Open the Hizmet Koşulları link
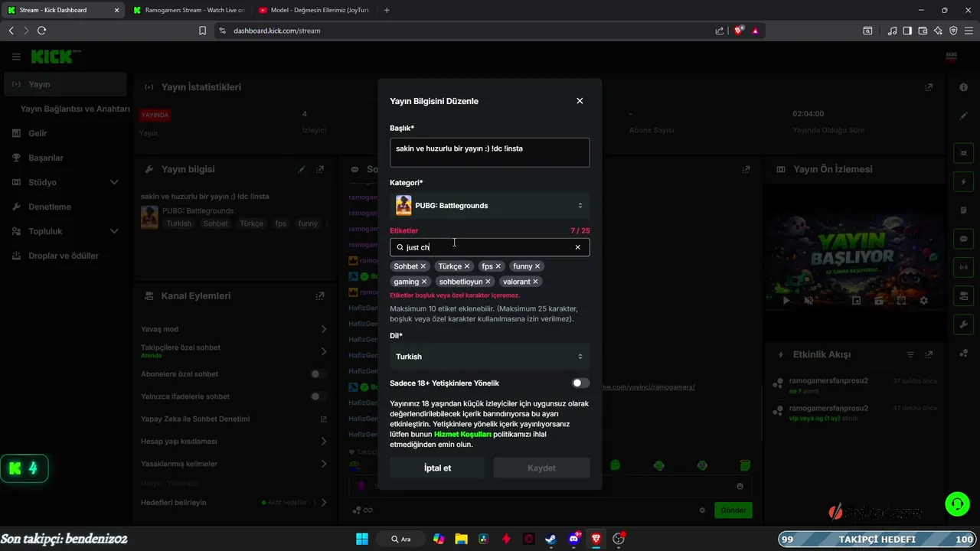The width and height of the screenshot is (980, 551). (x=462, y=434)
